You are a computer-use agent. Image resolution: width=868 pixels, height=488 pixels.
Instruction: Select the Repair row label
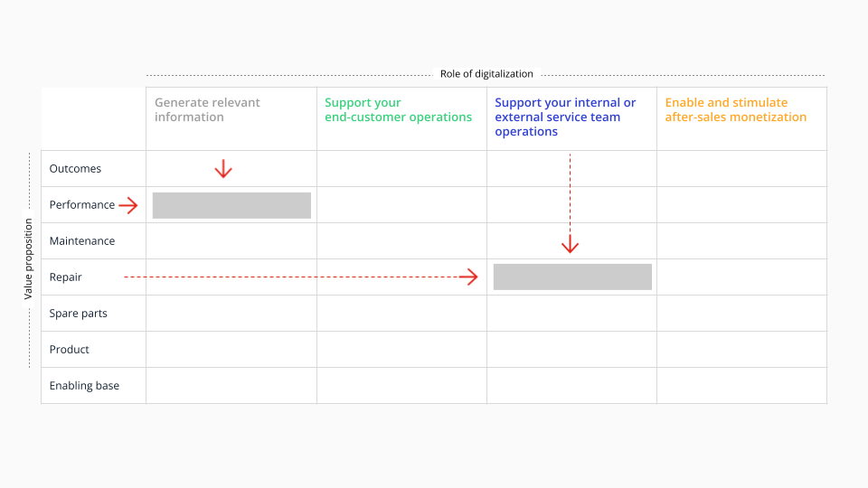tap(65, 277)
